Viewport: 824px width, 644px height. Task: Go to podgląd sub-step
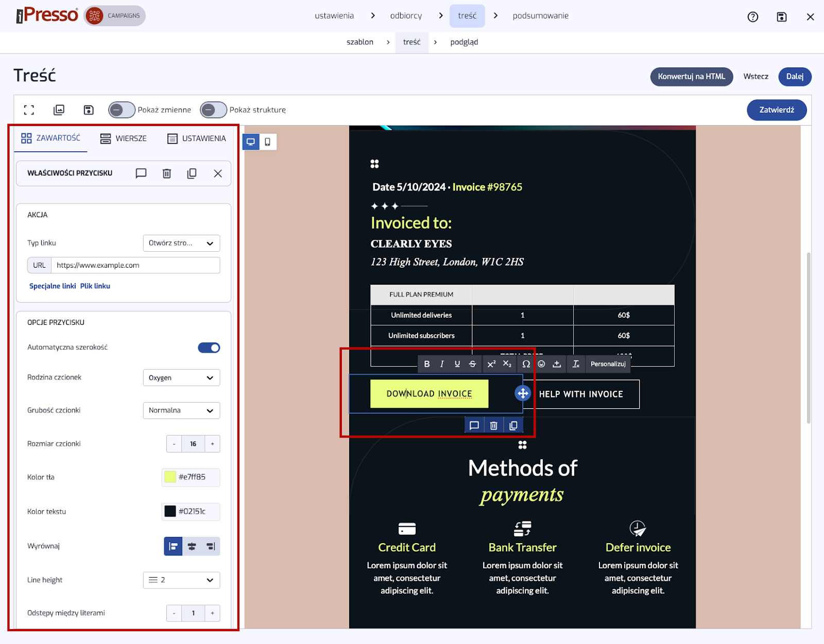click(464, 42)
